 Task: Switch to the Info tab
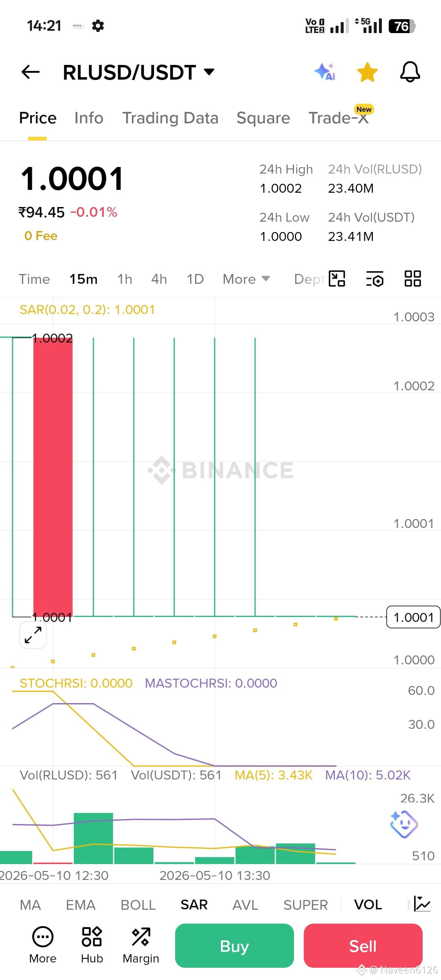(x=89, y=118)
